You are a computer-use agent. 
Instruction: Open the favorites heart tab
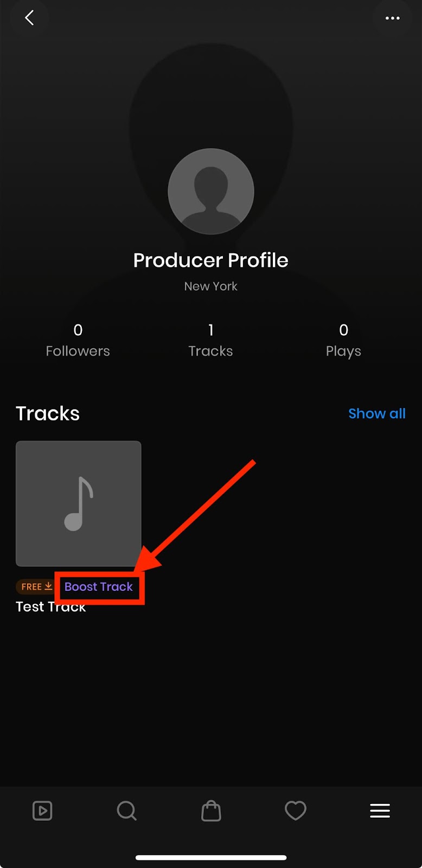[x=296, y=811]
